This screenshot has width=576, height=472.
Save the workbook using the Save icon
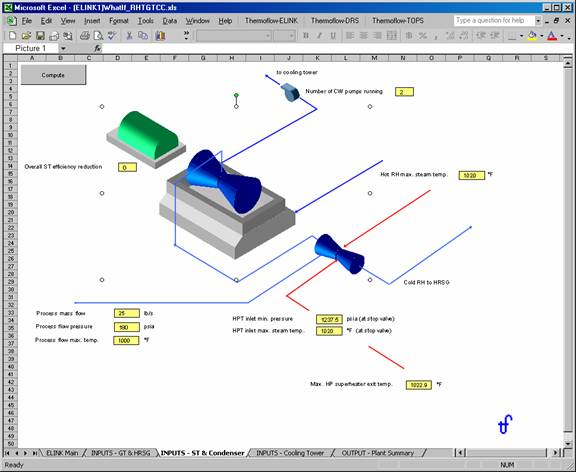[40, 36]
